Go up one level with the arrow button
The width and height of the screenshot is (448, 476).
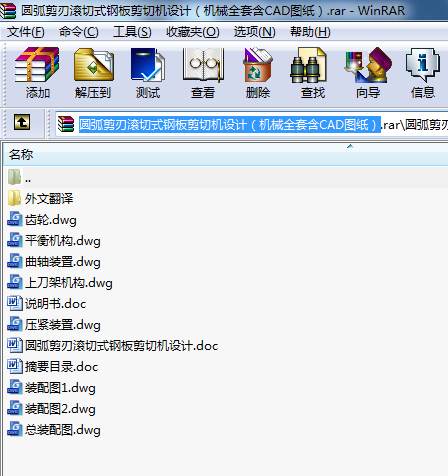point(22,122)
